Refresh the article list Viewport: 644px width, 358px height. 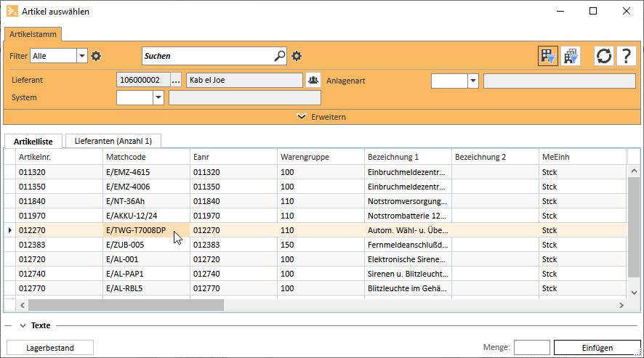[604, 56]
